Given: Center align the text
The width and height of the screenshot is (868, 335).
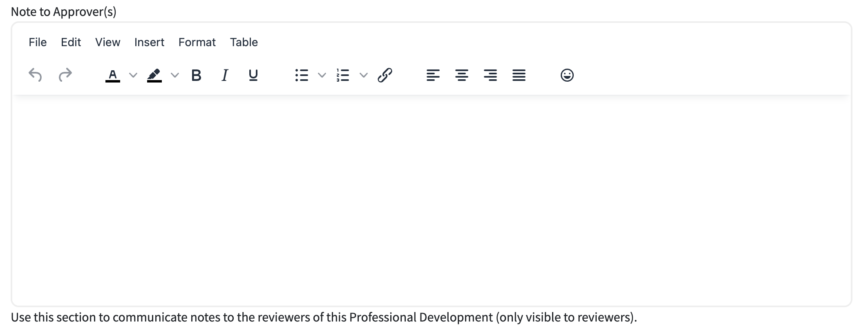Looking at the screenshot, I should pyautogui.click(x=461, y=75).
